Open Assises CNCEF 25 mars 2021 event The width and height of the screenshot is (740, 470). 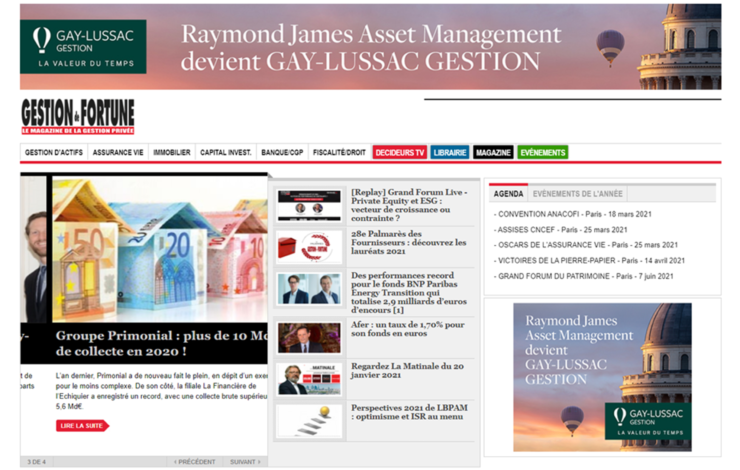click(561, 230)
